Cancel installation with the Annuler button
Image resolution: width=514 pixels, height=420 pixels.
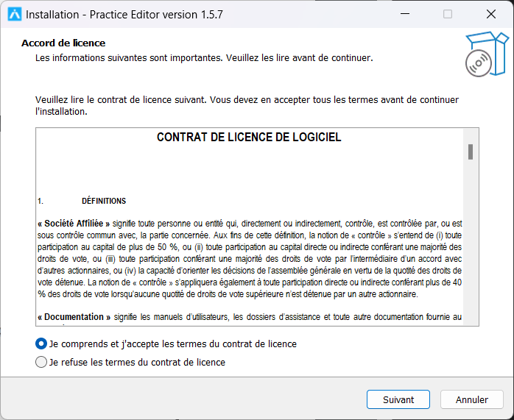click(472, 399)
